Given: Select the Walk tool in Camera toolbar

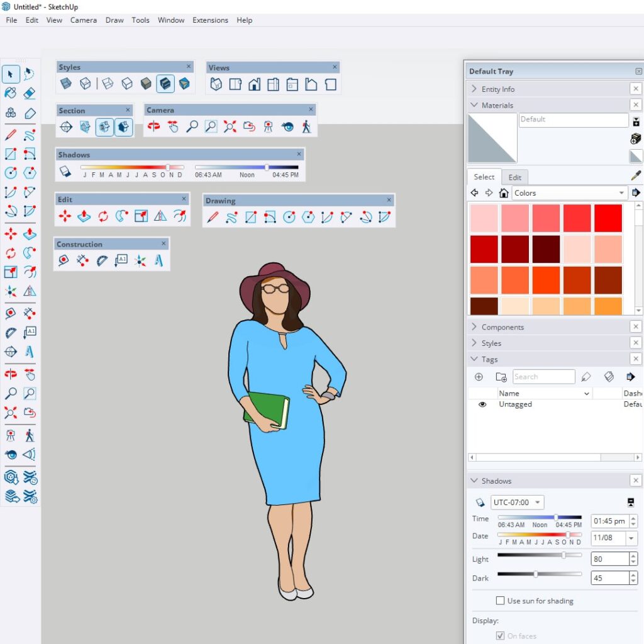Looking at the screenshot, I should click(x=306, y=127).
